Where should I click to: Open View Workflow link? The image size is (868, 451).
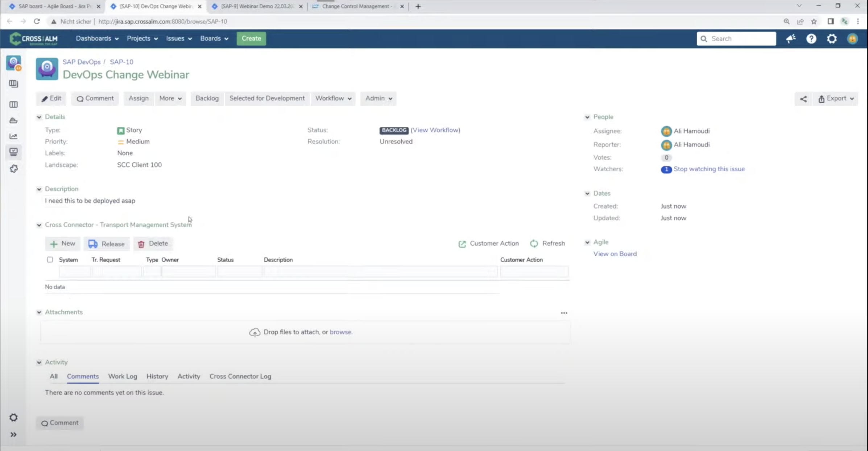coord(435,130)
